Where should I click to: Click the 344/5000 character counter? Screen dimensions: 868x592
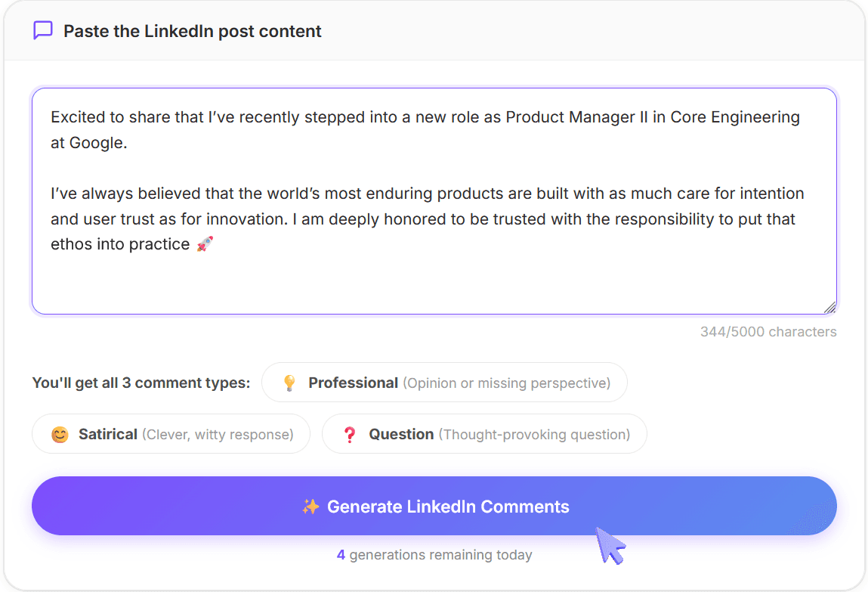point(769,331)
